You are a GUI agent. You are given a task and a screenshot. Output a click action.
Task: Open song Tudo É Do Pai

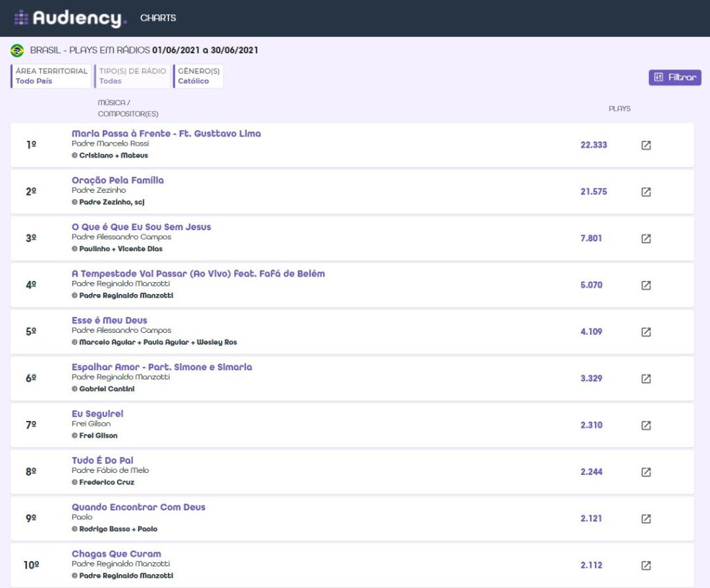[x=103, y=460]
